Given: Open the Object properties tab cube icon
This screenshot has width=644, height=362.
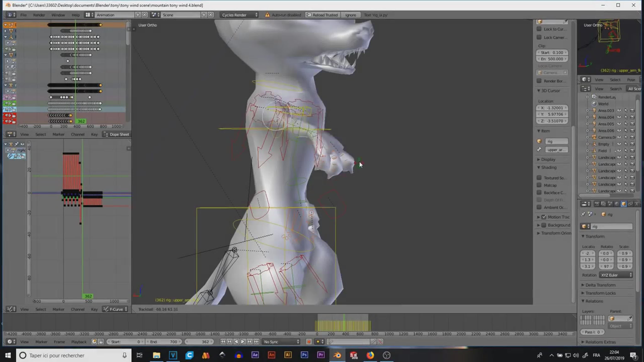Looking at the screenshot, I should tap(624, 204).
